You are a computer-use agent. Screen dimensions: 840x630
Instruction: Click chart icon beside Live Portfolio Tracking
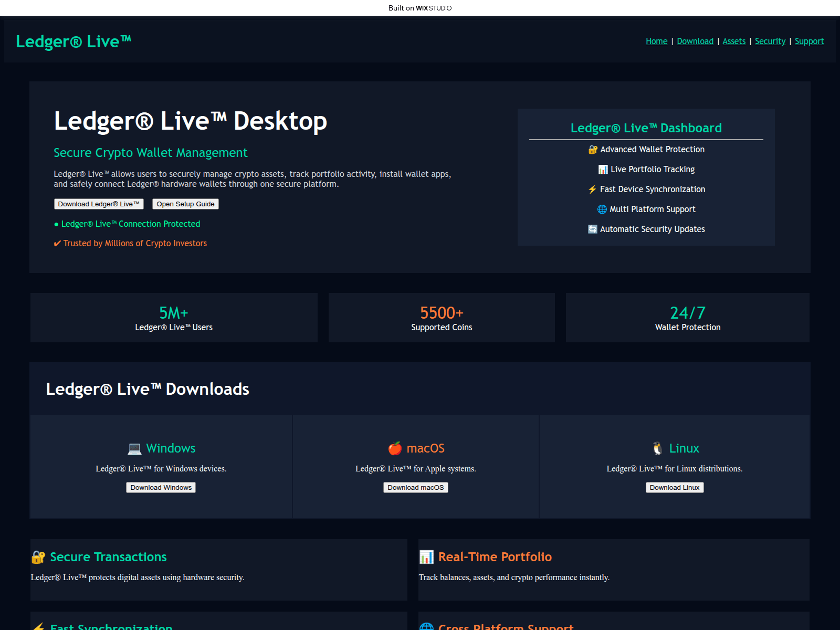[603, 170]
